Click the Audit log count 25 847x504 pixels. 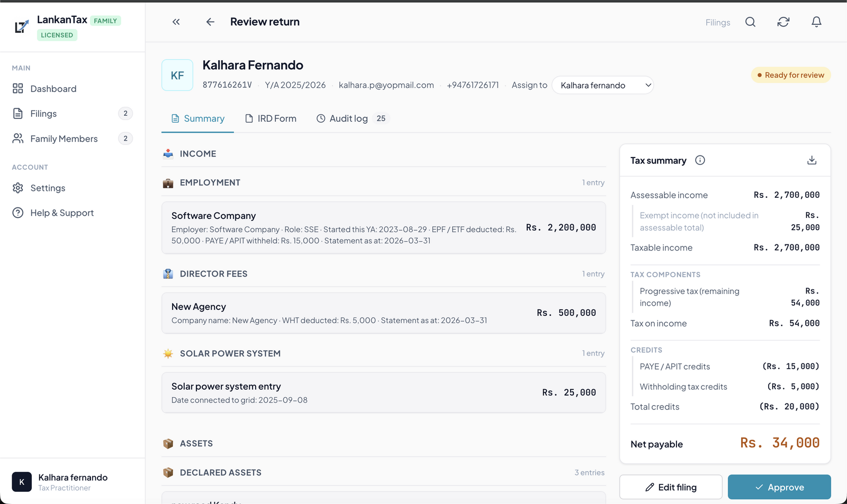tap(381, 118)
